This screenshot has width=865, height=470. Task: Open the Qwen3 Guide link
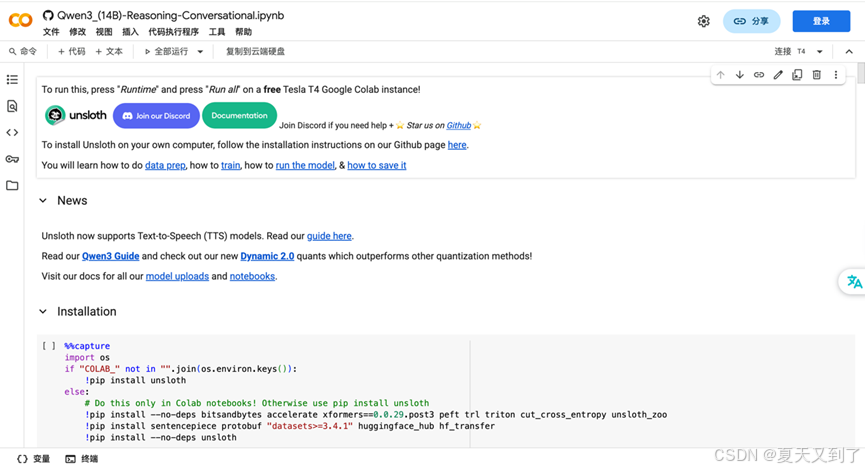110,256
